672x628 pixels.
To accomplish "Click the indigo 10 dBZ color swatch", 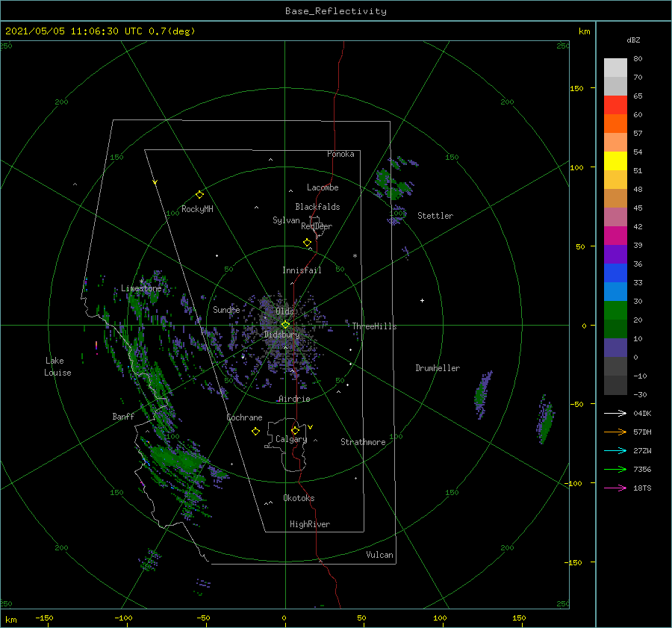I will pyautogui.click(x=615, y=348).
